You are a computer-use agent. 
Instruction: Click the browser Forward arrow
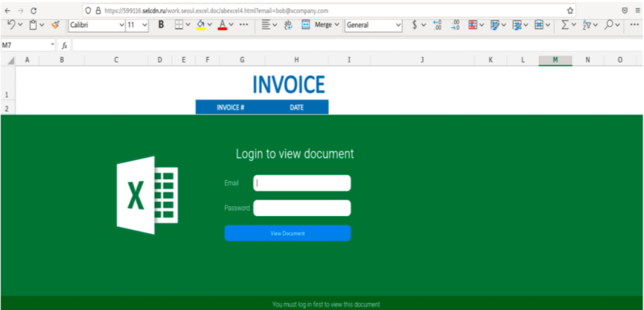[20, 11]
